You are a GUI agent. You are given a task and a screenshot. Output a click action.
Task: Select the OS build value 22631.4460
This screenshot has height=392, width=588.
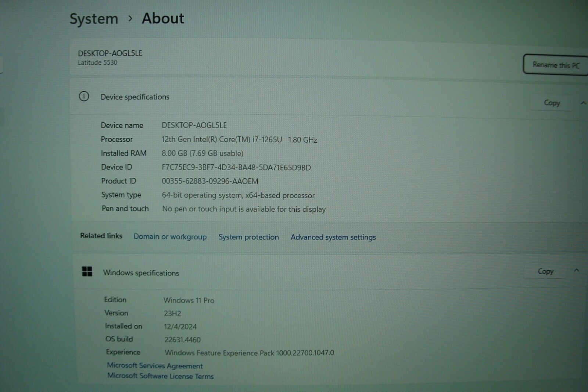coord(183,340)
